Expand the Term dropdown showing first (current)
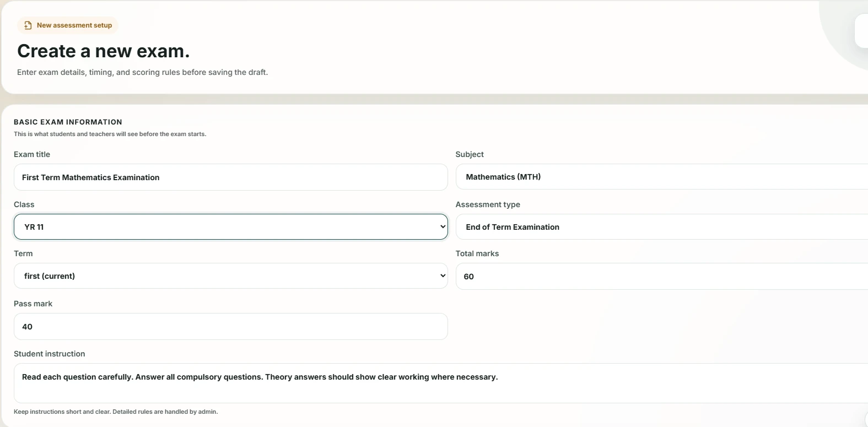The width and height of the screenshot is (868, 427). click(x=231, y=276)
